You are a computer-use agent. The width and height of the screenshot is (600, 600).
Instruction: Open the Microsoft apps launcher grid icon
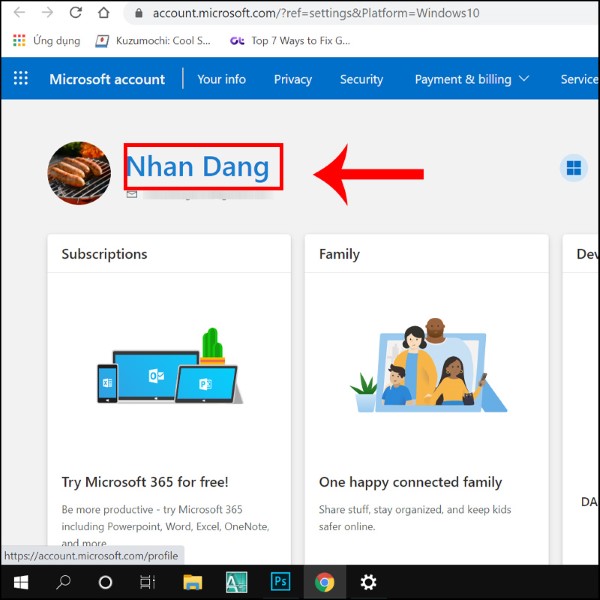[x=21, y=79]
